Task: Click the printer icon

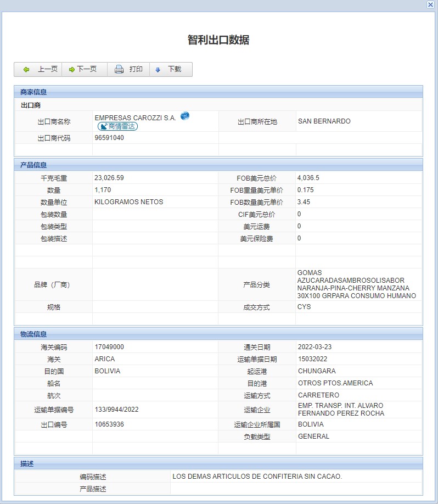Action: (119, 69)
